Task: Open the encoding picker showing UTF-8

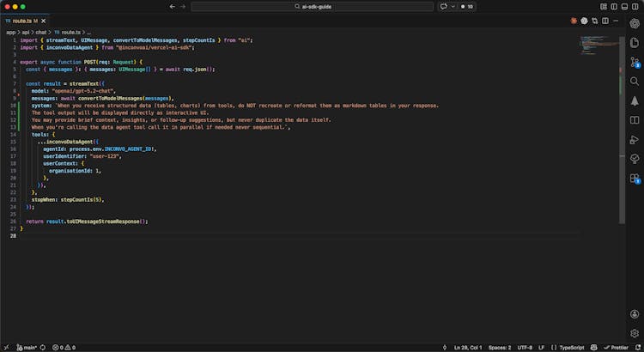Action: pos(525,348)
